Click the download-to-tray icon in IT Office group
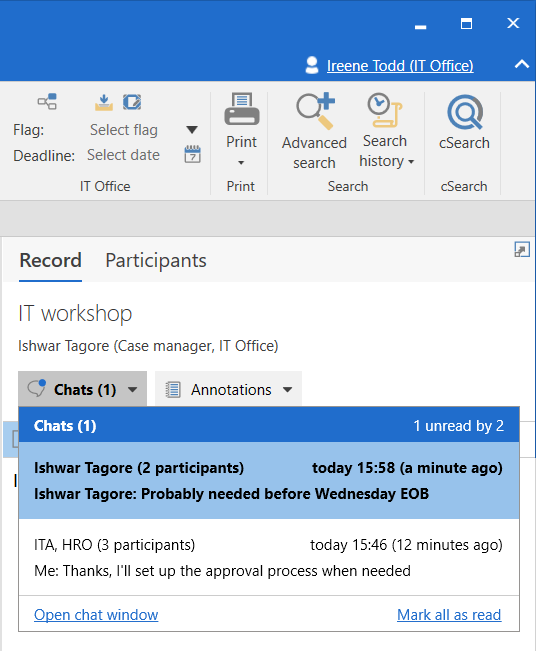Image resolution: width=536 pixels, height=651 pixels. [104, 102]
